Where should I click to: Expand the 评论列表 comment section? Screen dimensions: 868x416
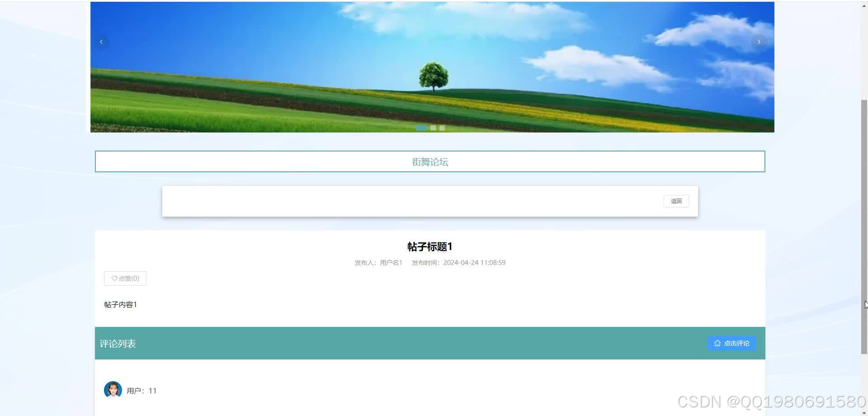118,343
